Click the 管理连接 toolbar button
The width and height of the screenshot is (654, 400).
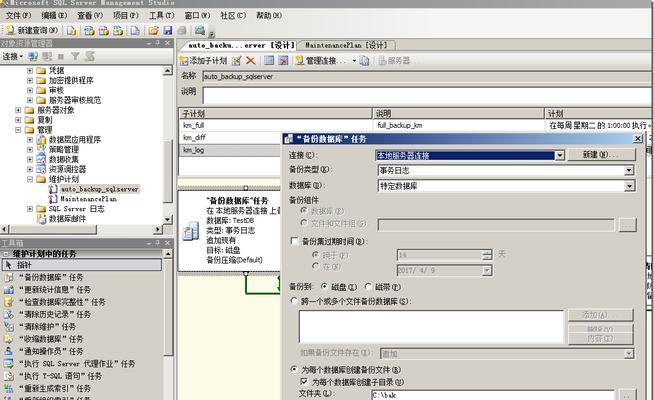tap(321, 60)
